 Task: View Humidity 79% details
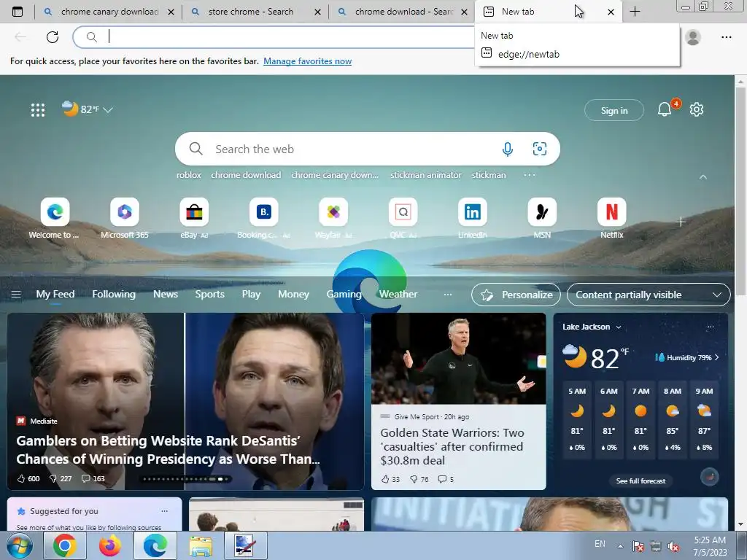[687, 357]
